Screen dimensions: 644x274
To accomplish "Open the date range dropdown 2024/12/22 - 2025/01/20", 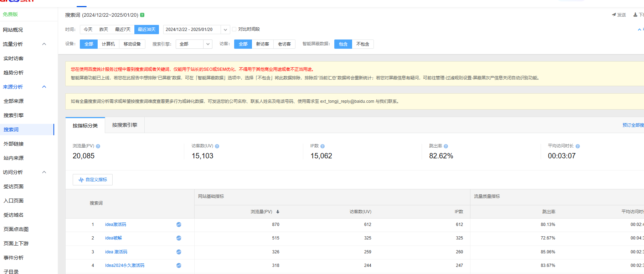I will pyautogui.click(x=196, y=30).
